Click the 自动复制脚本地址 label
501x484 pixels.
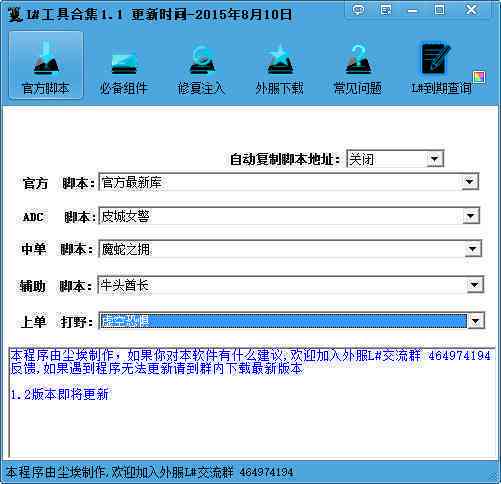(285, 159)
